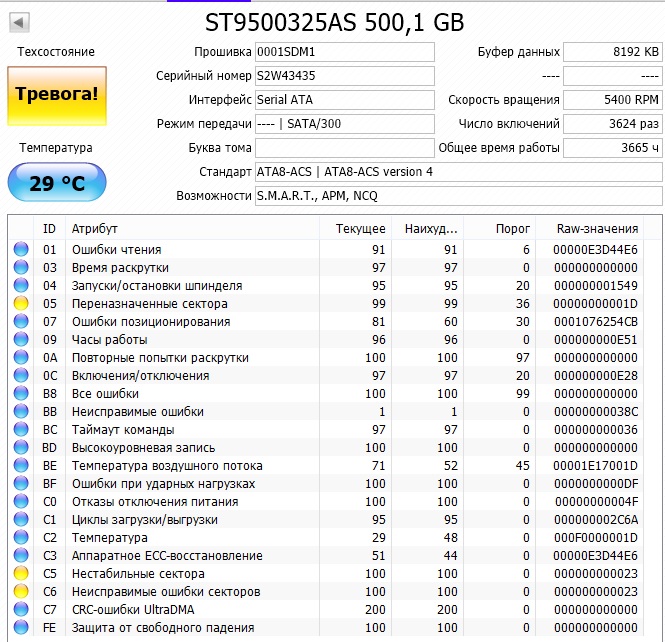Sort by Атрибут column header

192,229
